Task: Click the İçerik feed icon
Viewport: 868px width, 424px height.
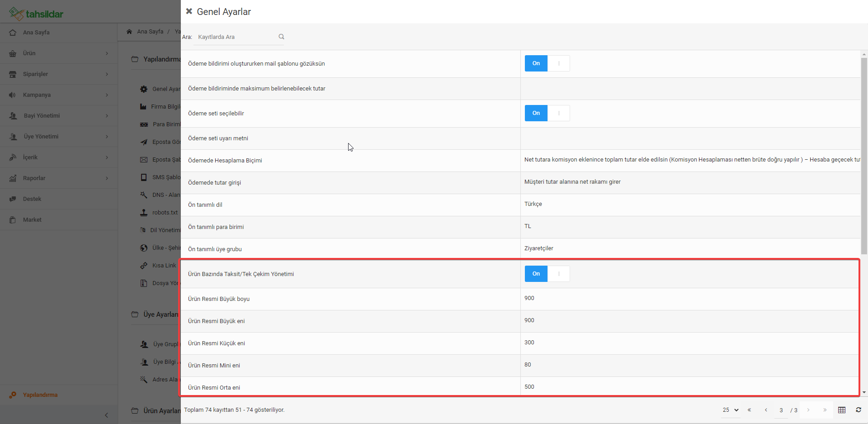Action: (x=13, y=157)
